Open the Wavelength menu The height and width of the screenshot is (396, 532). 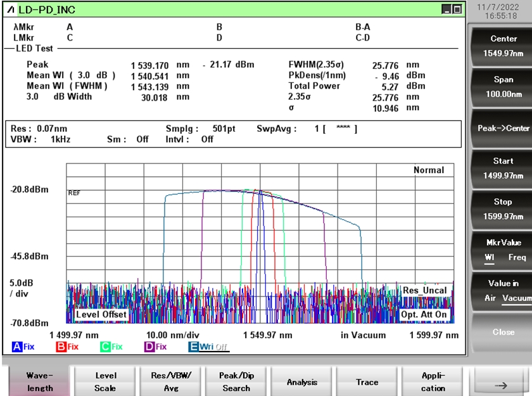point(40,381)
